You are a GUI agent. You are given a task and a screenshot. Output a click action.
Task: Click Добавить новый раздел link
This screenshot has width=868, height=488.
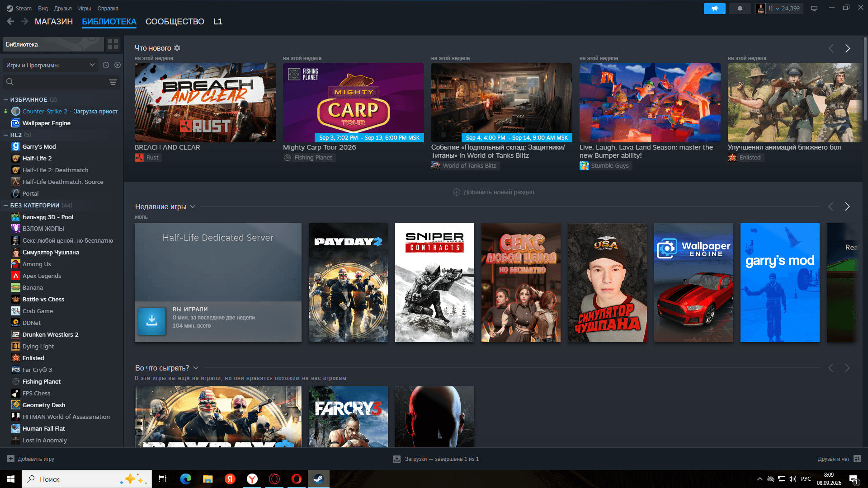coord(494,192)
